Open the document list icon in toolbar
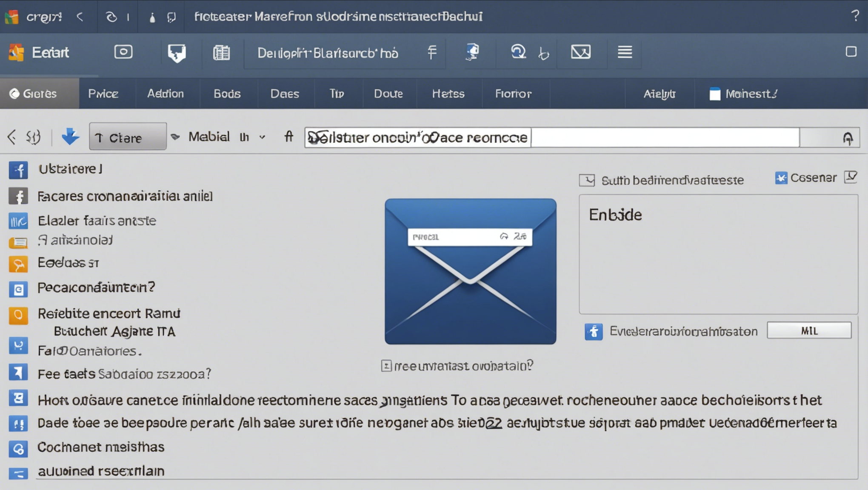The width and height of the screenshot is (868, 490). pos(221,53)
